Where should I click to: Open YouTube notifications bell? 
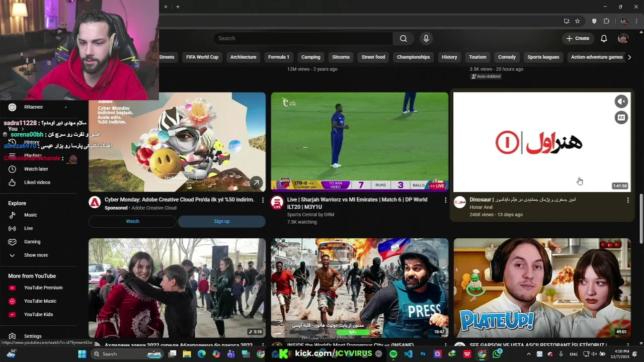604,38
